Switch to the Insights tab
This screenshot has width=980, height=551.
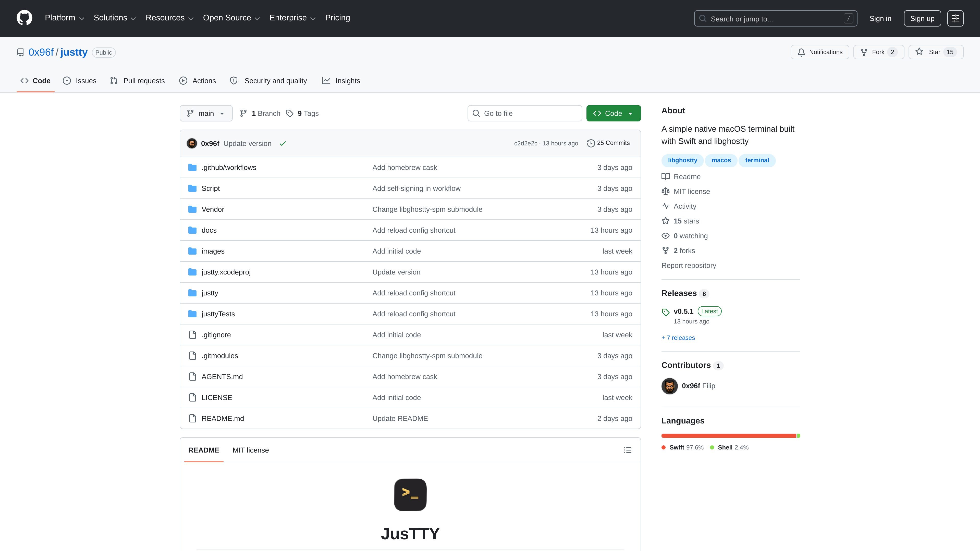point(341,81)
